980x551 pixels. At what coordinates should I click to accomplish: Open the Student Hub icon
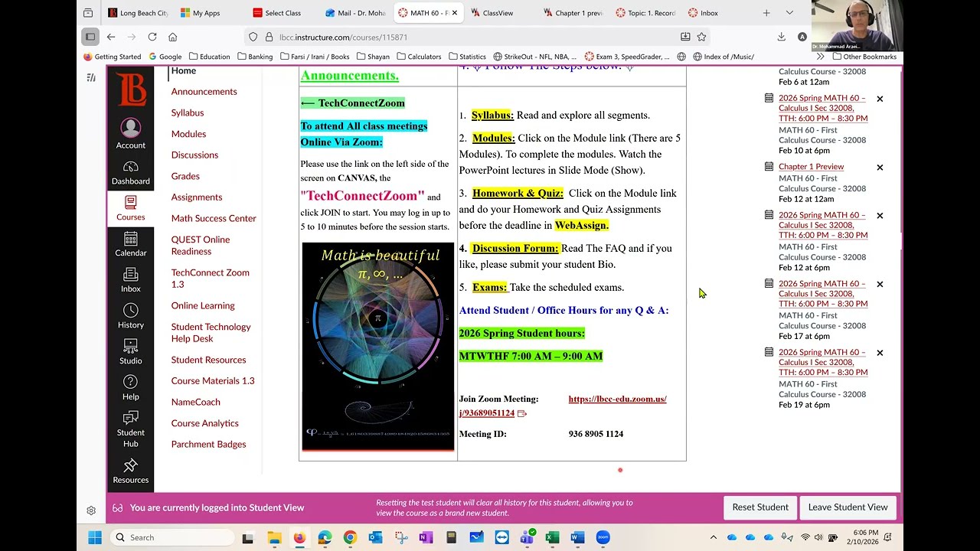point(130,429)
